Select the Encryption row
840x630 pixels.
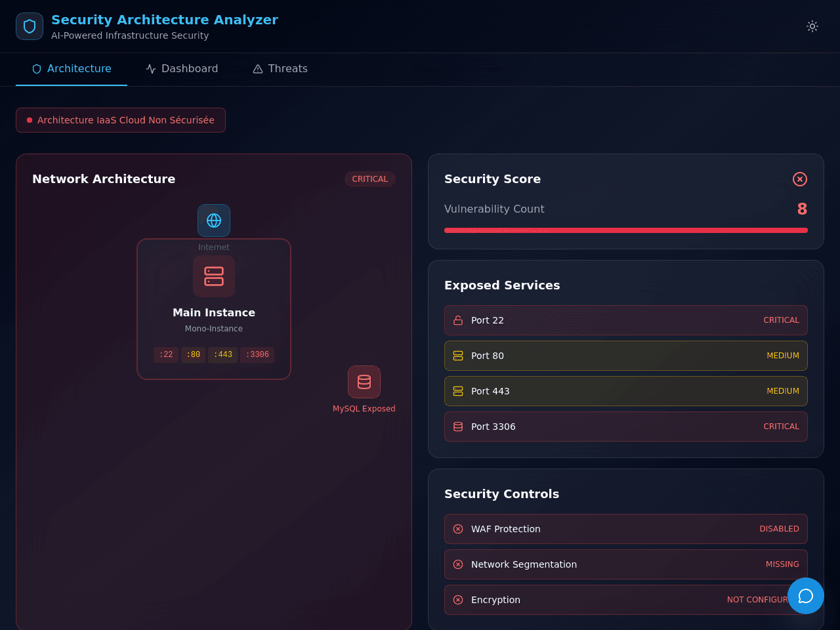pos(626,600)
